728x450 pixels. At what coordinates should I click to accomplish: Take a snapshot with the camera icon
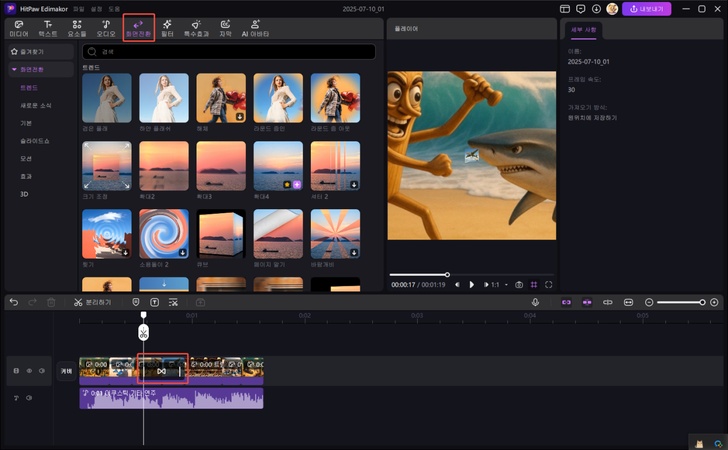519,285
